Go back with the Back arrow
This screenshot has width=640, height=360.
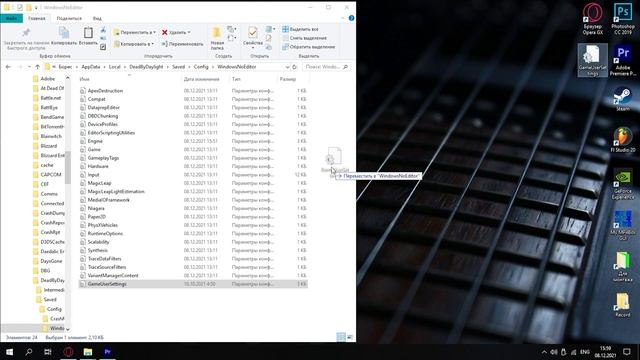click(8, 67)
